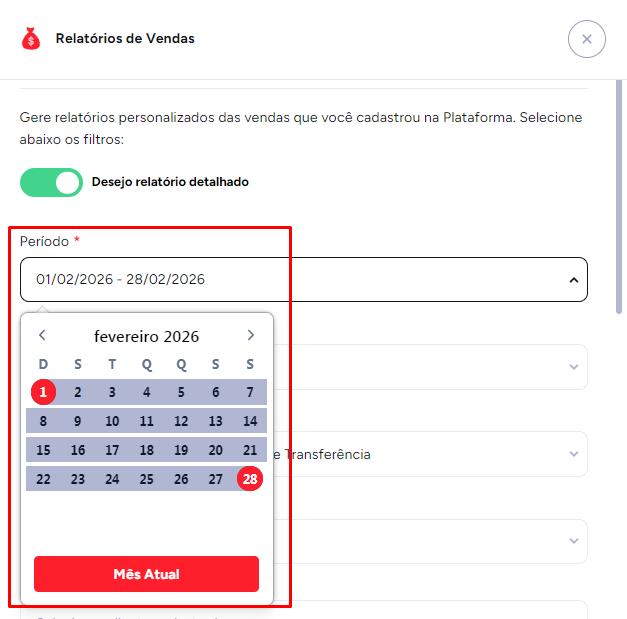627x619 pixels.
Task: Go to next month in calendar
Action: tap(250, 336)
